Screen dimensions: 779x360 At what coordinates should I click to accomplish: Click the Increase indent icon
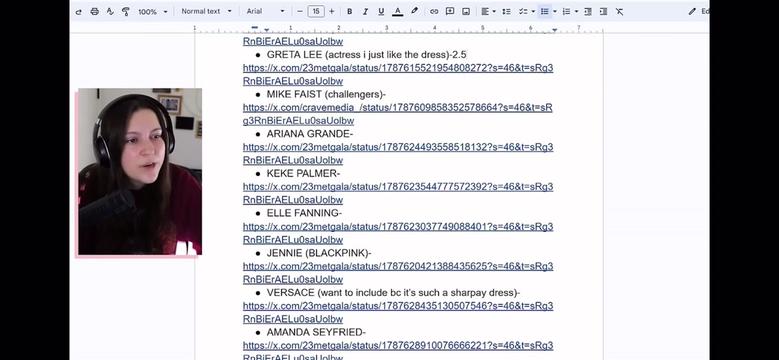point(604,11)
